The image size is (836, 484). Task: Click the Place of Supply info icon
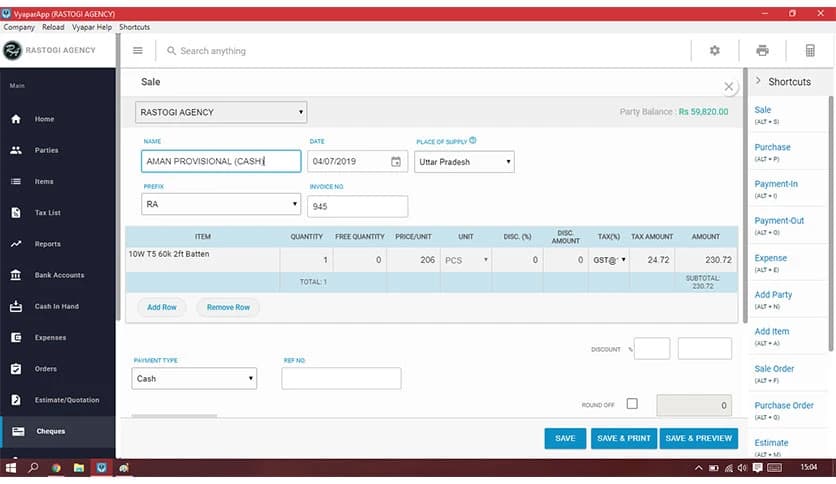tap(473, 141)
